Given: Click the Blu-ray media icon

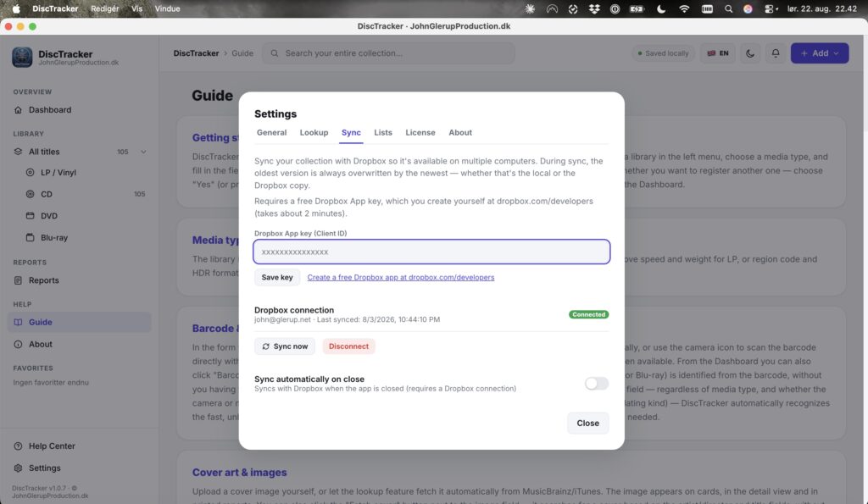Looking at the screenshot, I should [x=31, y=237].
